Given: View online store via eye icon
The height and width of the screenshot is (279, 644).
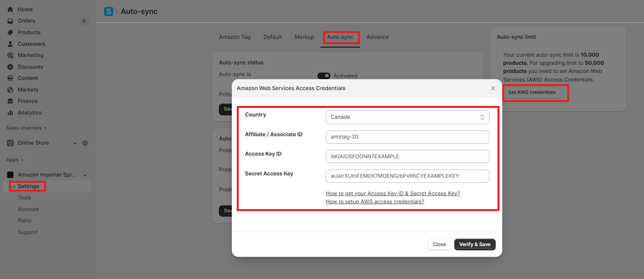Looking at the screenshot, I should (x=85, y=143).
